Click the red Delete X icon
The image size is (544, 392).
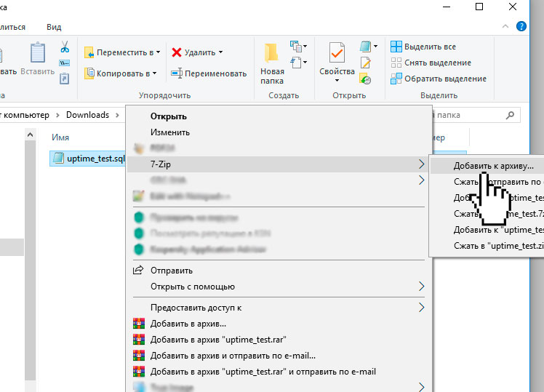click(x=177, y=52)
